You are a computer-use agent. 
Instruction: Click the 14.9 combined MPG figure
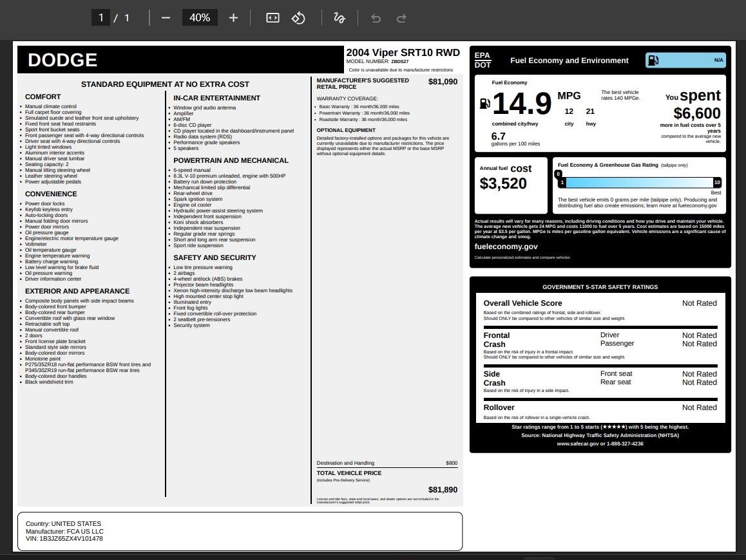[x=522, y=104]
